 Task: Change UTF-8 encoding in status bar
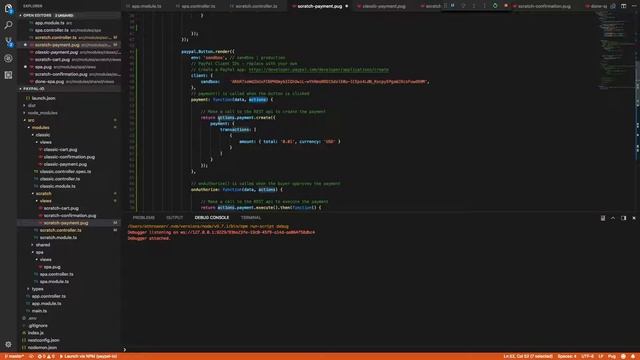pos(587,356)
